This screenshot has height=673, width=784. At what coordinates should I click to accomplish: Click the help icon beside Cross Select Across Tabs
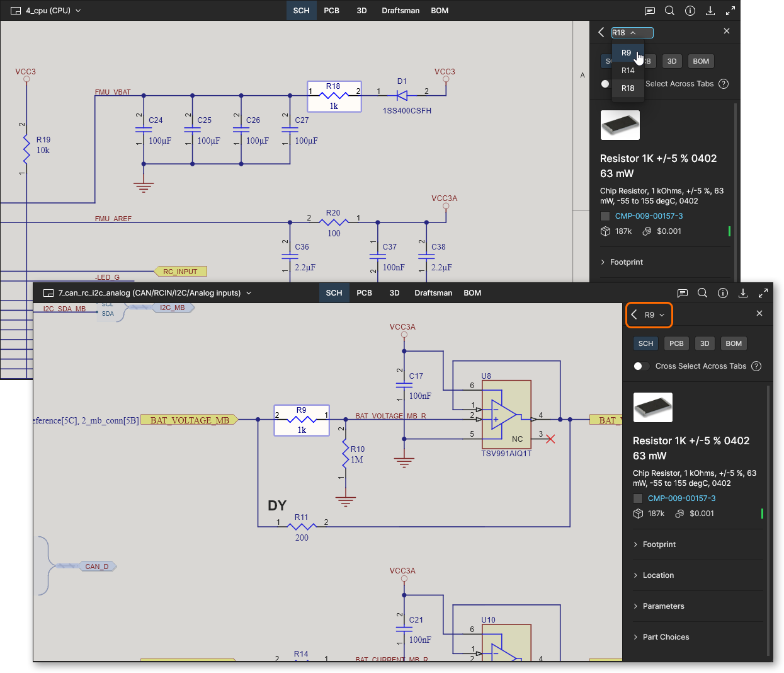point(756,366)
